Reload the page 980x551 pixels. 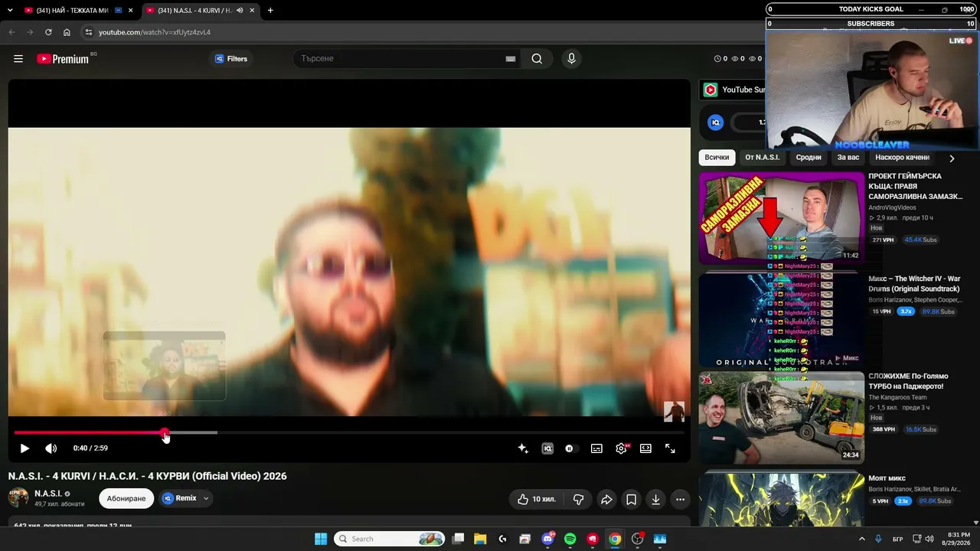(48, 32)
